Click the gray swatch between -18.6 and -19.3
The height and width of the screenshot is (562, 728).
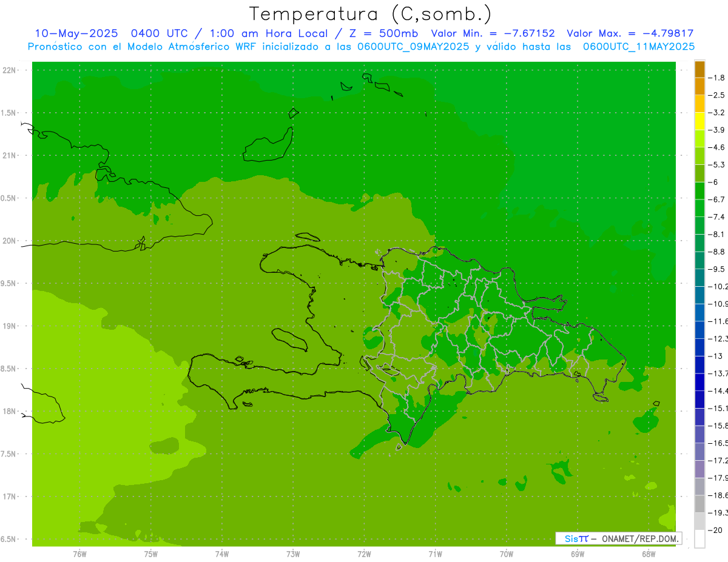[699, 504]
